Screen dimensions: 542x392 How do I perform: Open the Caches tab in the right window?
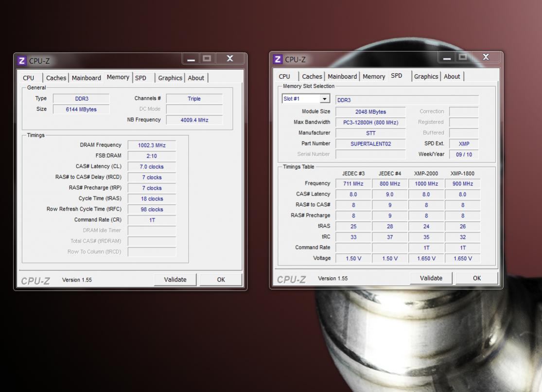coord(312,76)
